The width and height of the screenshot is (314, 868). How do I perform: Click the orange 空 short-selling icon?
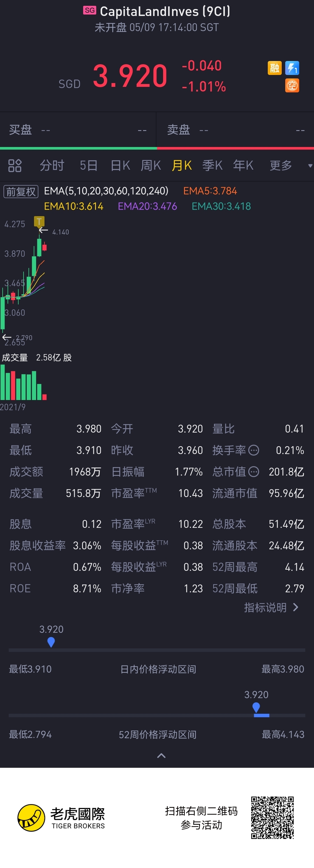click(292, 86)
